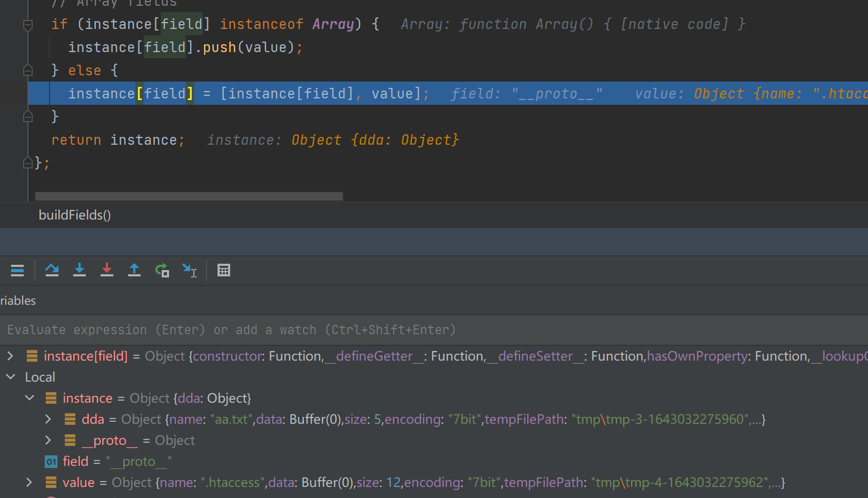Image resolution: width=868 pixels, height=498 pixels.
Task: Click the function end fold marker
Action: tap(28, 163)
